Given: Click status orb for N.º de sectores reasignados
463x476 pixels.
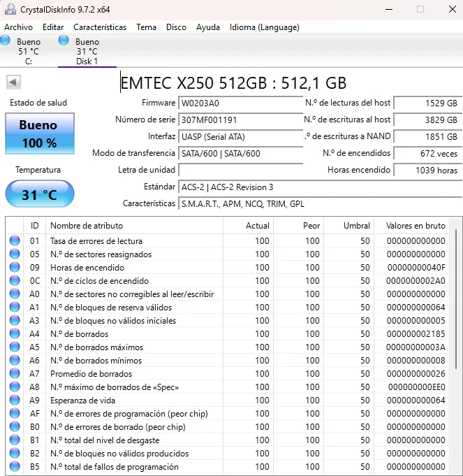Looking at the screenshot, I should tap(15, 254).
